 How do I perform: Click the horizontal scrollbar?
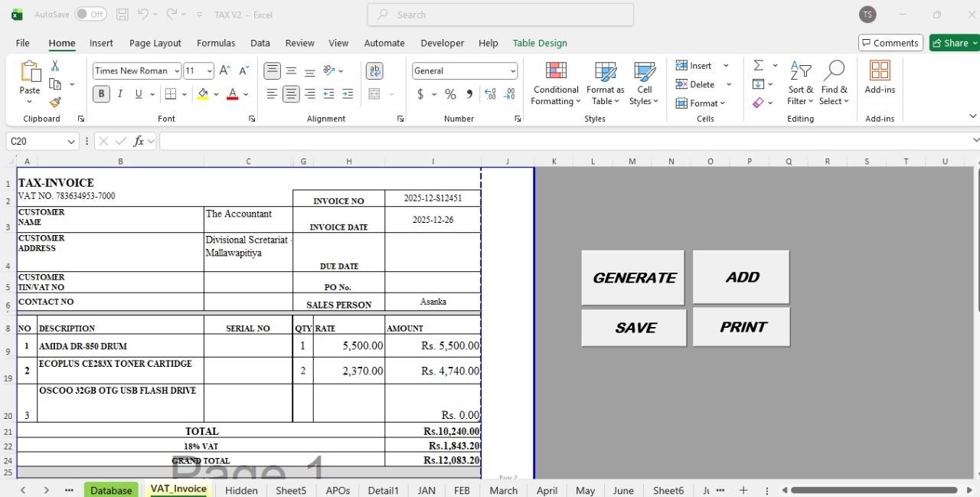(x=874, y=490)
